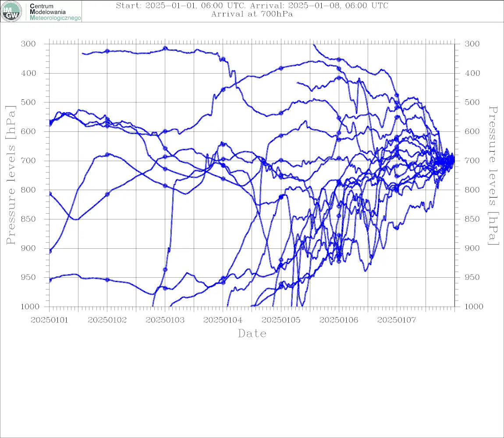Click trajectory marker near 310 hPa on 20250103

(x=165, y=48)
